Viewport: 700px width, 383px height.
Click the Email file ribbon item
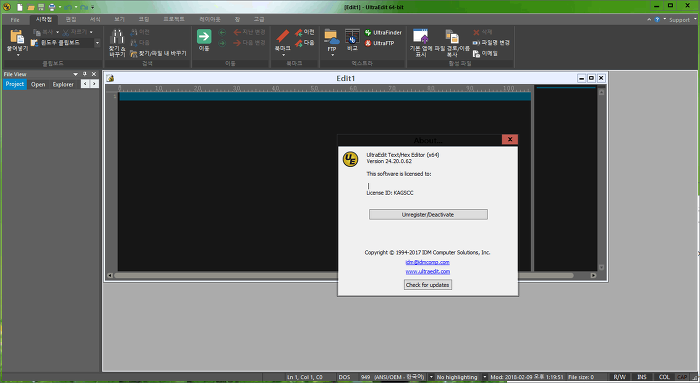485,54
